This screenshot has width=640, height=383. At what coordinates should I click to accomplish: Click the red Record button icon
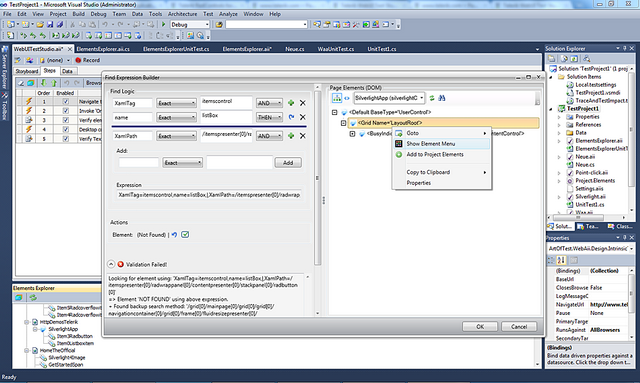[x=78, y=60]
